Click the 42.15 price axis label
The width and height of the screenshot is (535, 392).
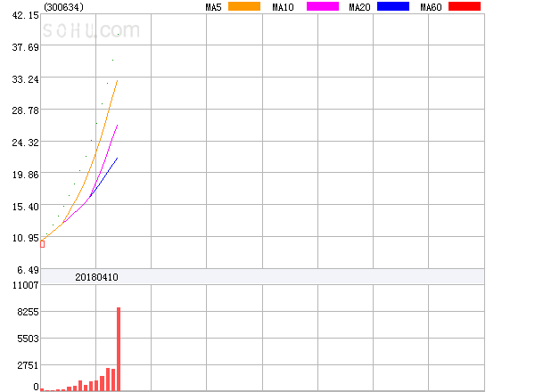tap(26, 15)
